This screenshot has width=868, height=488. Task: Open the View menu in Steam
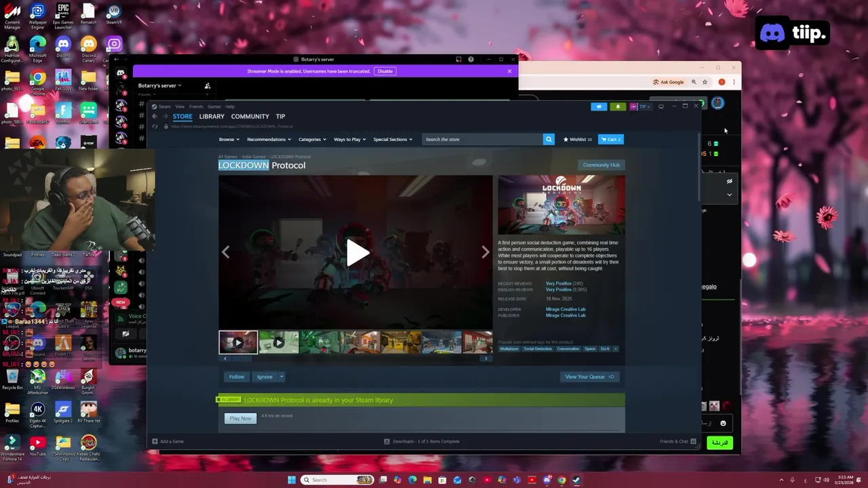pyautogui.click(x=180, y=106)
